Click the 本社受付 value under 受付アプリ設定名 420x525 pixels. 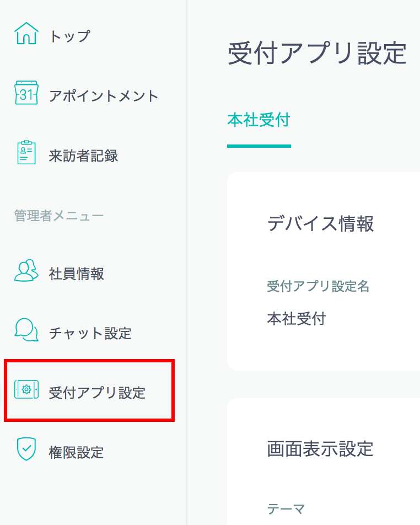point(297,318)
